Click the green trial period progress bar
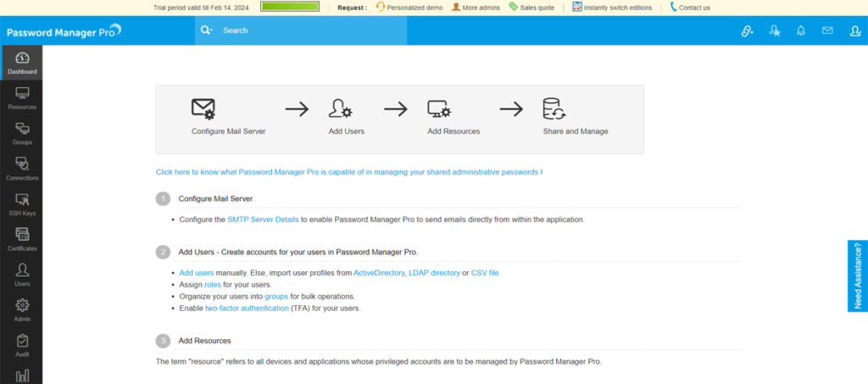 click(x=290, y=7)
